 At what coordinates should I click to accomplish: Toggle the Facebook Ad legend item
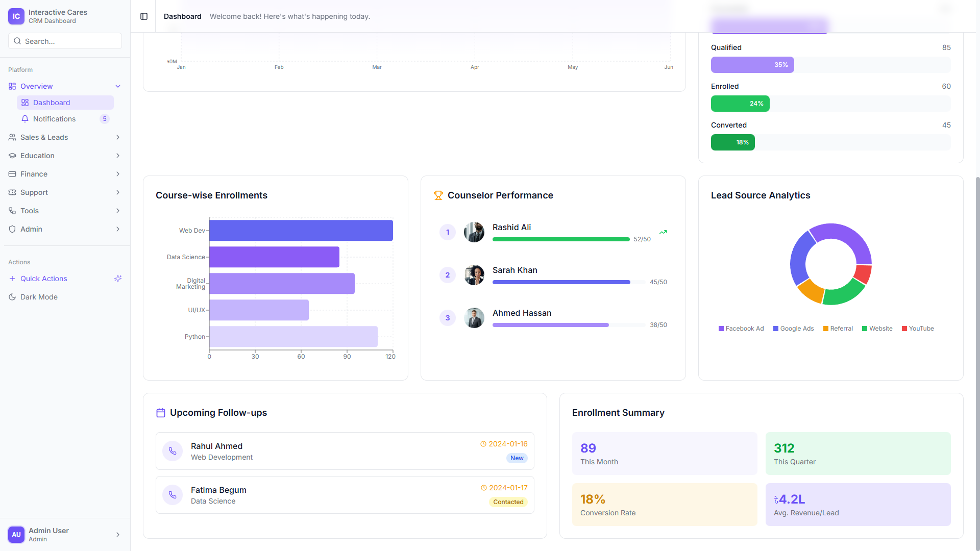point(741,329)
